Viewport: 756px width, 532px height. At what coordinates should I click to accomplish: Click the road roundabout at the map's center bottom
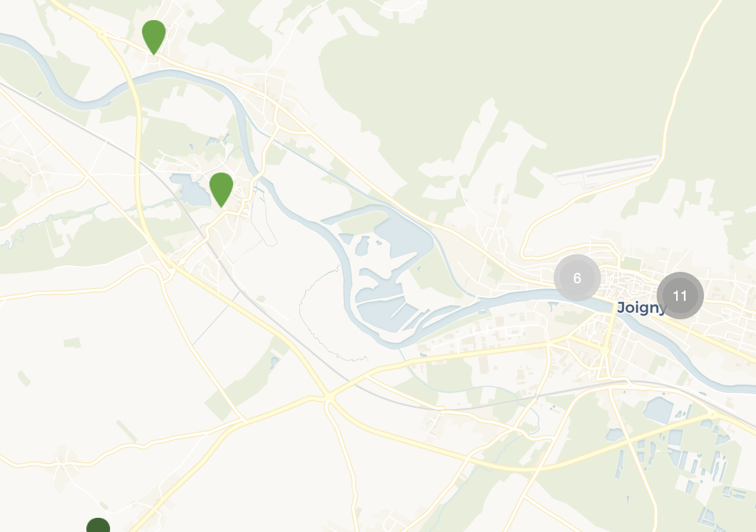329,400
